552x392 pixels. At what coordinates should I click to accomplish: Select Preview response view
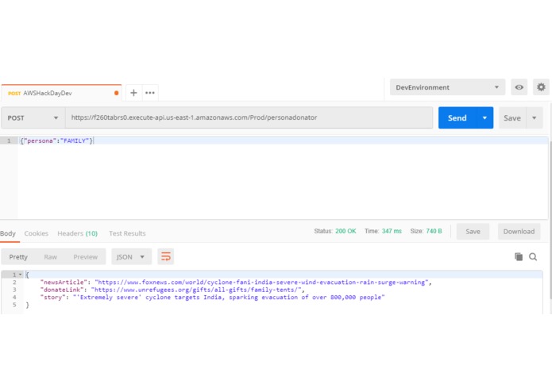pos(85,257)
